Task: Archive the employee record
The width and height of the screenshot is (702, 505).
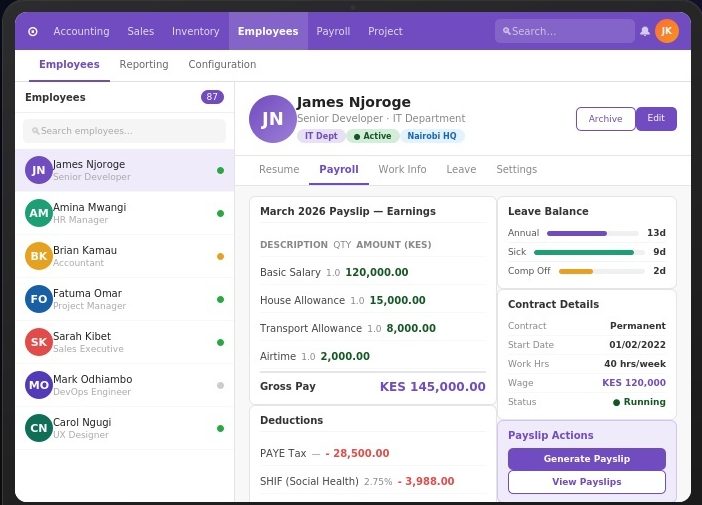Action: point(605,119)
